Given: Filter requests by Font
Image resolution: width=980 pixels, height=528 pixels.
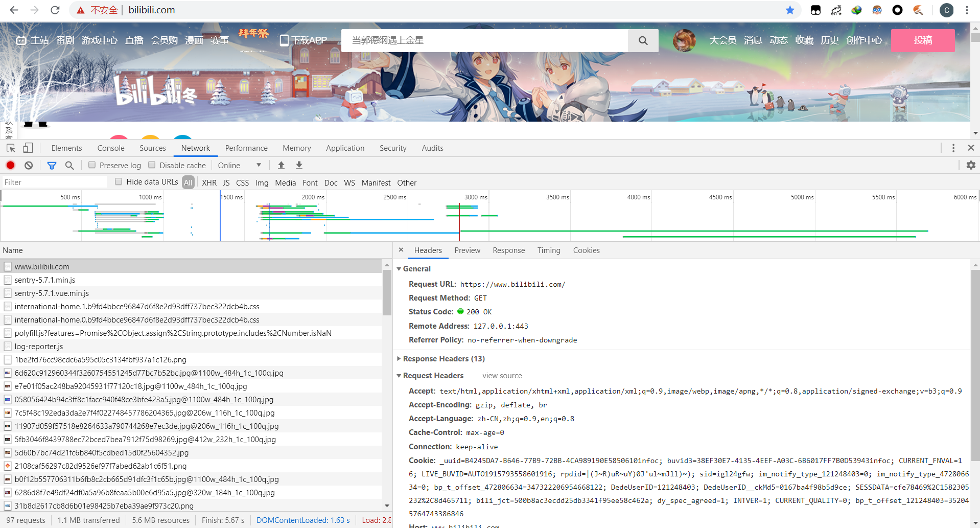Looking at the screenshot, I should [x=310, y=182].
